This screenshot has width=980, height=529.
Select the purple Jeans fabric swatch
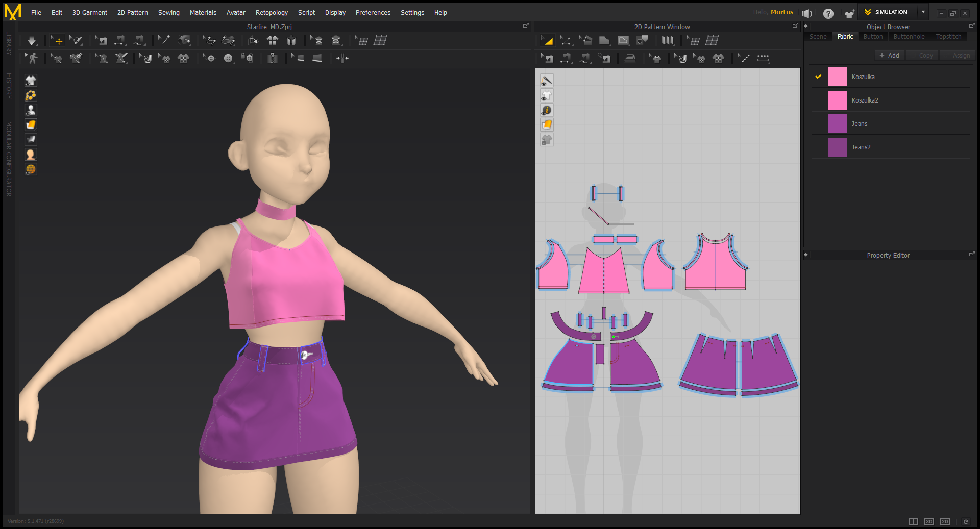click(837, 124)
